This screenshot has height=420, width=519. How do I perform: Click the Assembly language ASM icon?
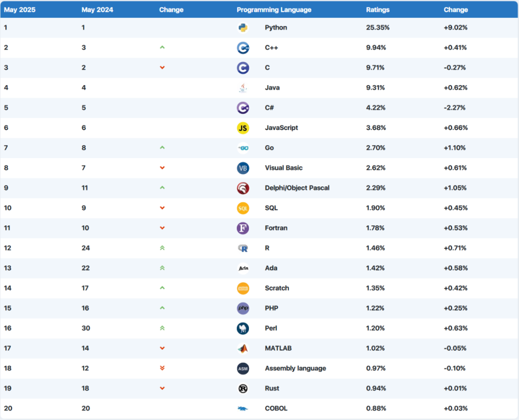pyautogui.click(x=243, y=369)
